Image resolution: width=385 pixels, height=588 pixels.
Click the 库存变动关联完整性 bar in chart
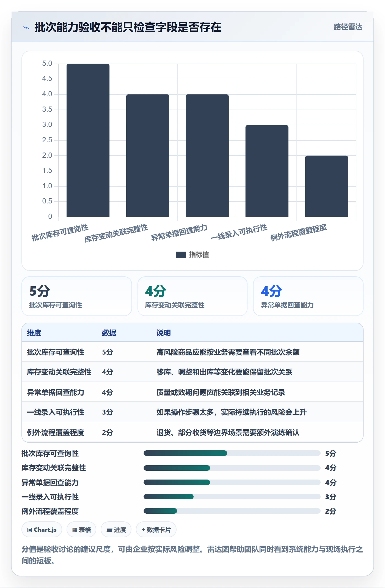[x=148, y=156]
